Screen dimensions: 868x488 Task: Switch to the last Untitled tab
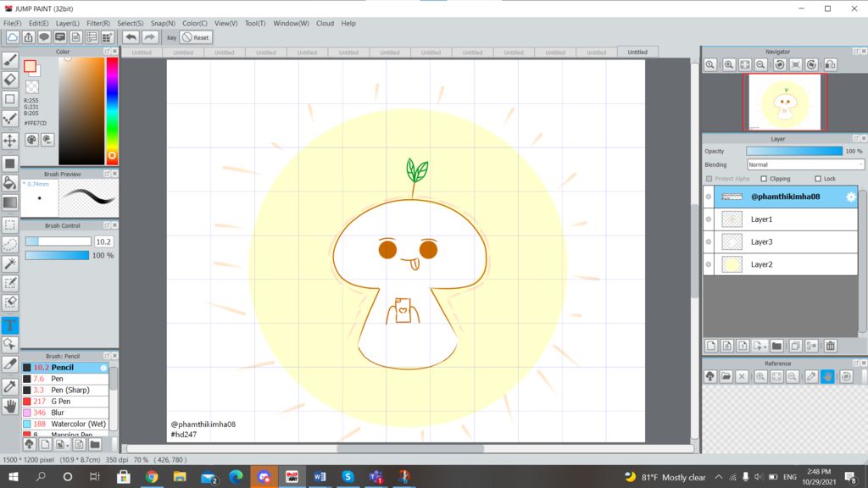(x=637, y=52)
